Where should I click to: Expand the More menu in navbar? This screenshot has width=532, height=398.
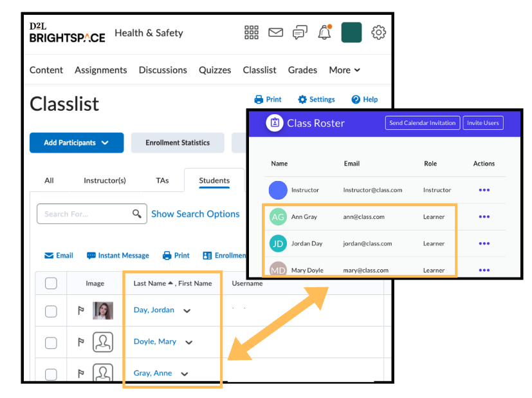[344, 70]
